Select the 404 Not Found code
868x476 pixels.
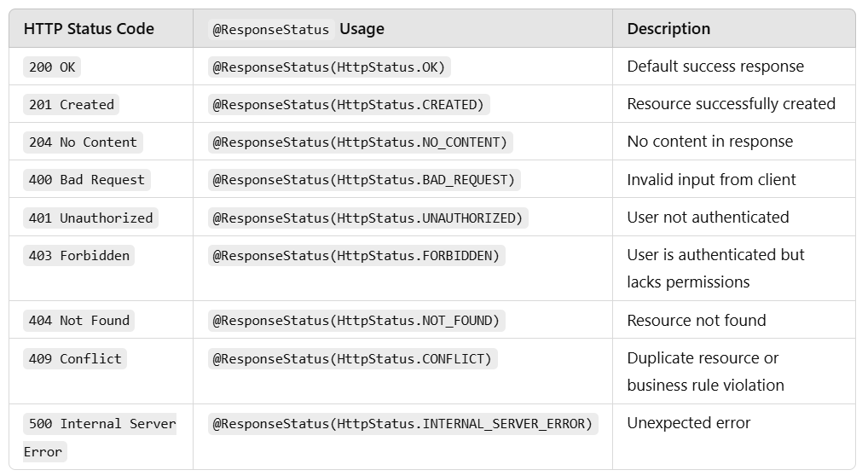coord(79,321)
